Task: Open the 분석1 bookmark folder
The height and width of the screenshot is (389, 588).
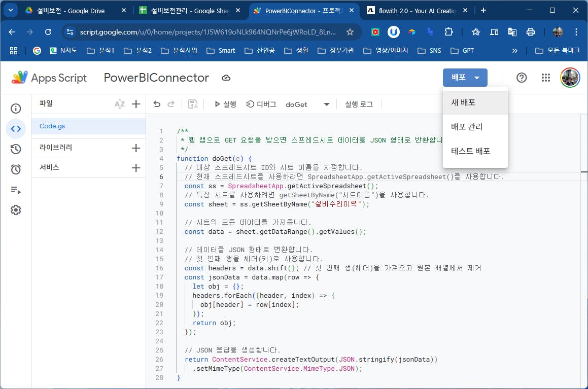Action: 100,51
